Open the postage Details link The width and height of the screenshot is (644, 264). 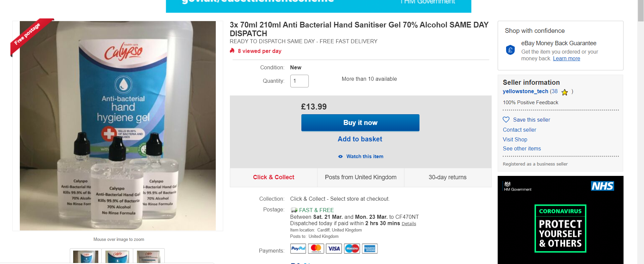409,224
